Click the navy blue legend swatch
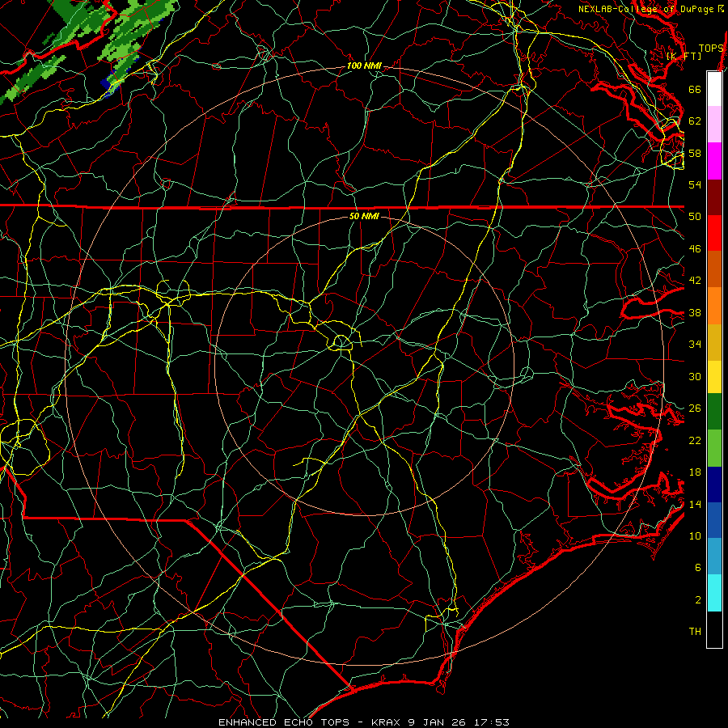The image size is (728, 728). (714, 485)
